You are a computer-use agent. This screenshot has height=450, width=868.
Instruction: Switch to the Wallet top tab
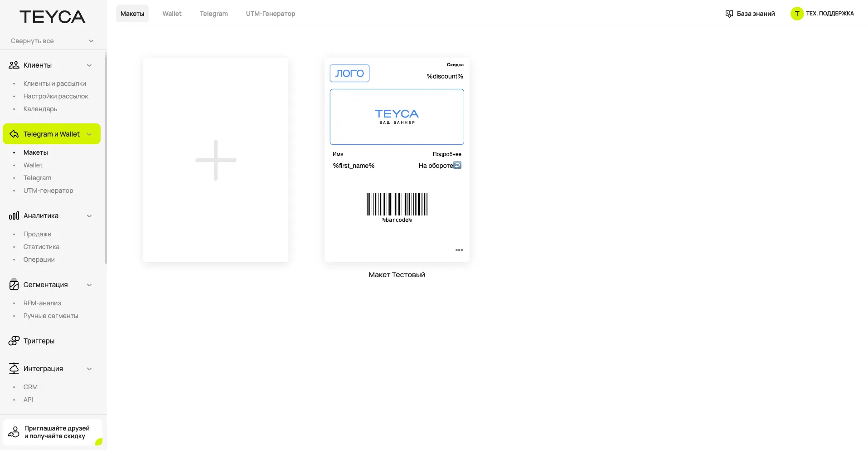[172, 14]
